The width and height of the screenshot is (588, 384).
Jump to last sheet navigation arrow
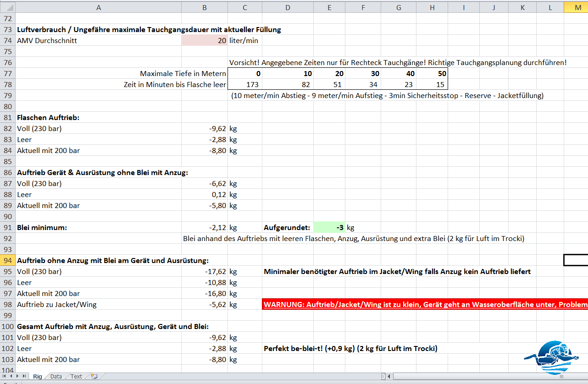tap(25, 376)
